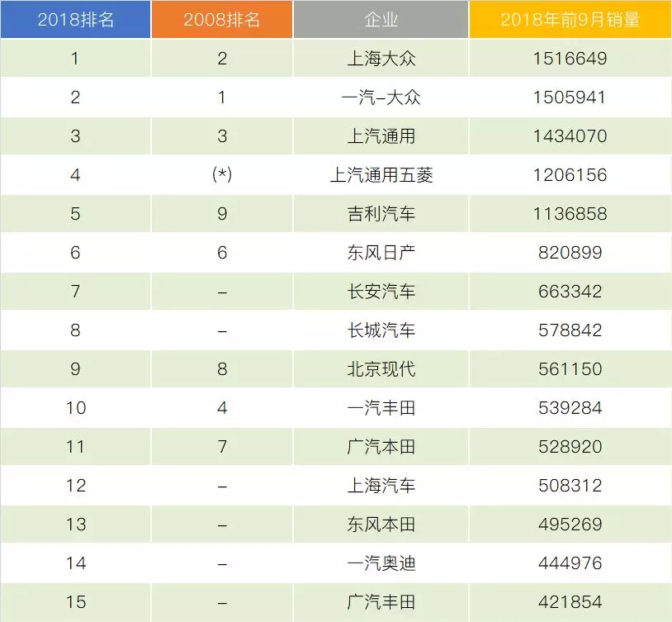
Task: Select the 长安汽车 company cell
Action: [x=381, y=292]
